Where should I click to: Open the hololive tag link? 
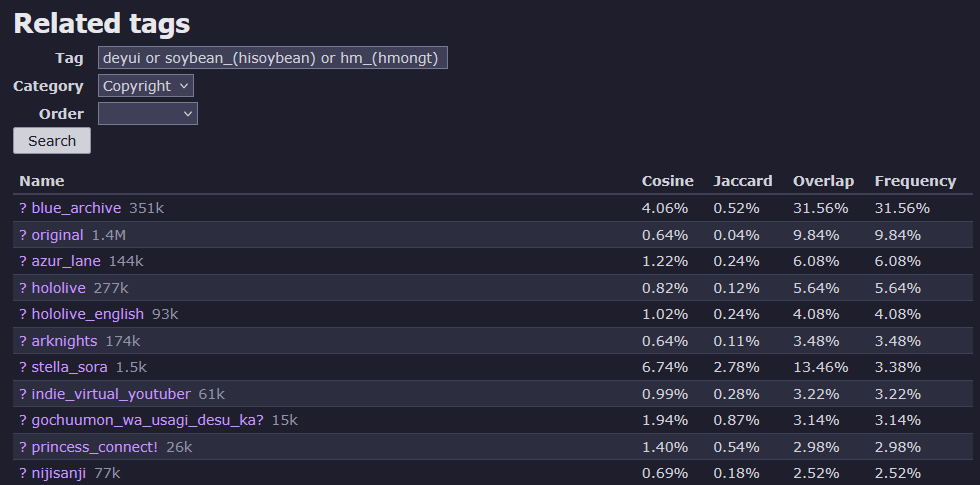(x=59, y=288)
